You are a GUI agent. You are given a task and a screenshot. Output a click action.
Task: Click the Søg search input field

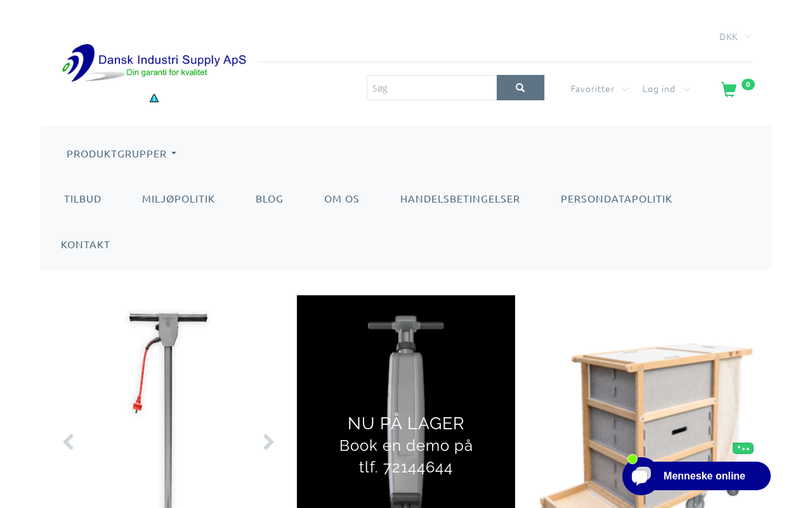click(x=431, y=88)
